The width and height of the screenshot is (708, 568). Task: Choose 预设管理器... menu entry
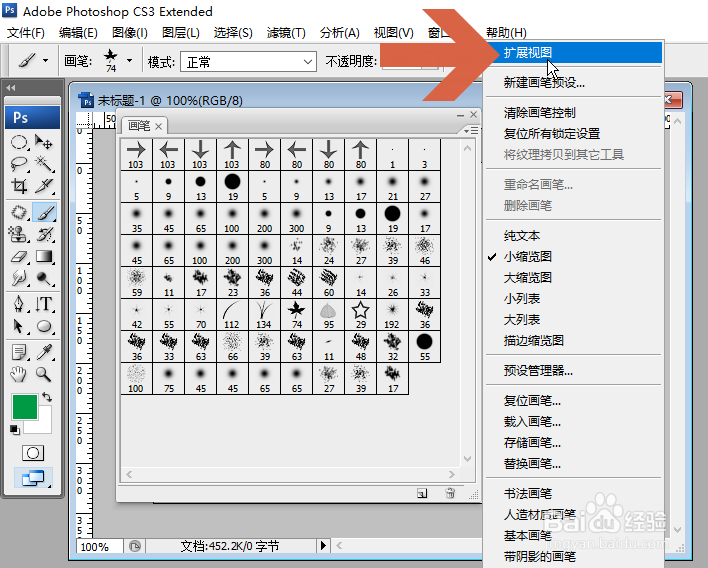538,371
